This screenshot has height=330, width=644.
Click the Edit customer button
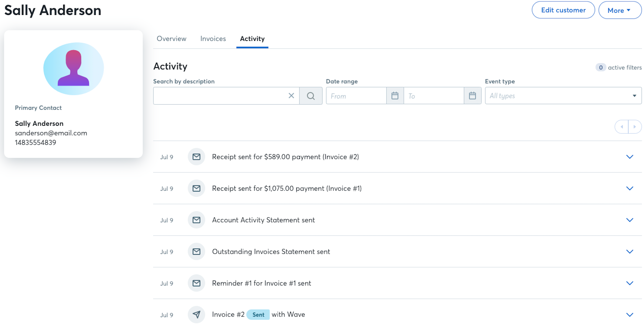[x=563, y=10]
